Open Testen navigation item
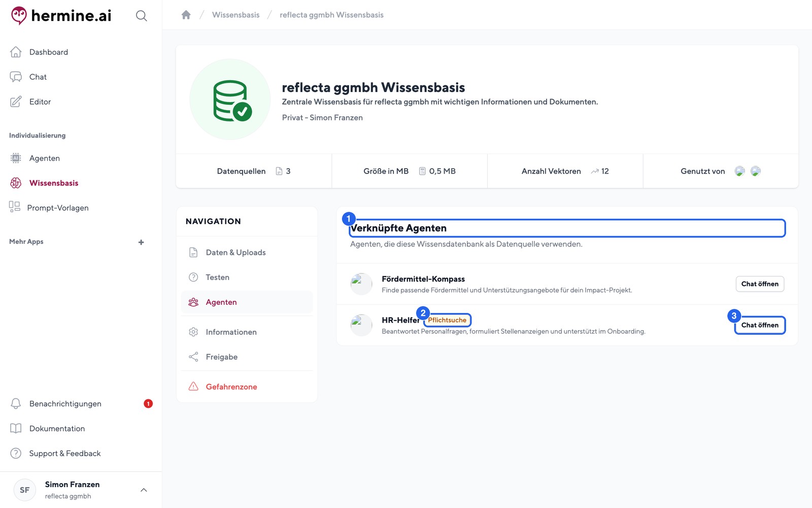The width and height of the screenshot is (812, 508). pyautogui.click(x=247, y=277)
